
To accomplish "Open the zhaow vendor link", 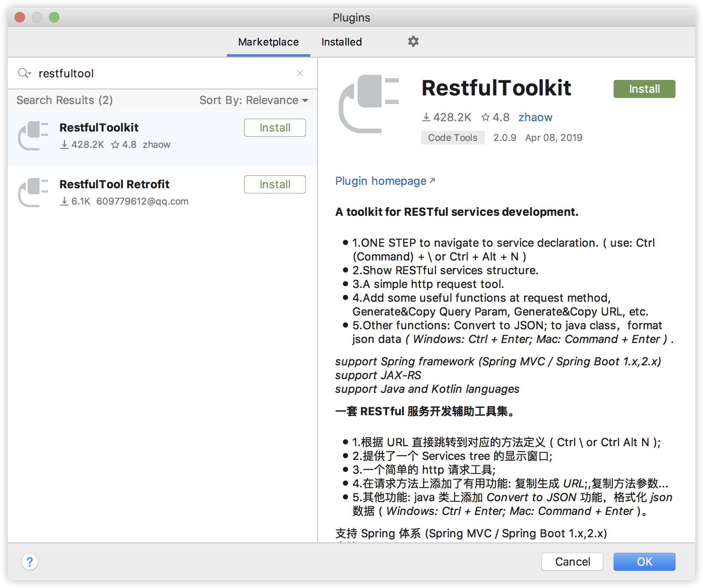I will coord(535,117).
